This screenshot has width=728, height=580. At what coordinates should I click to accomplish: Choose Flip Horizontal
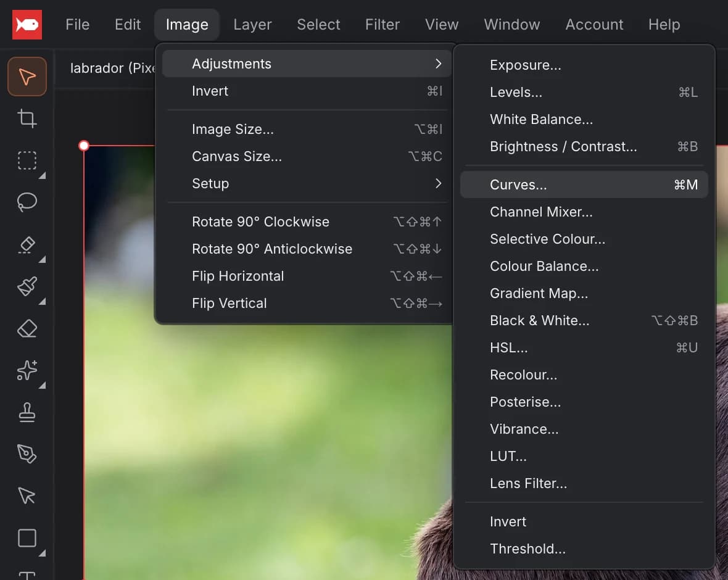[307, 276]
